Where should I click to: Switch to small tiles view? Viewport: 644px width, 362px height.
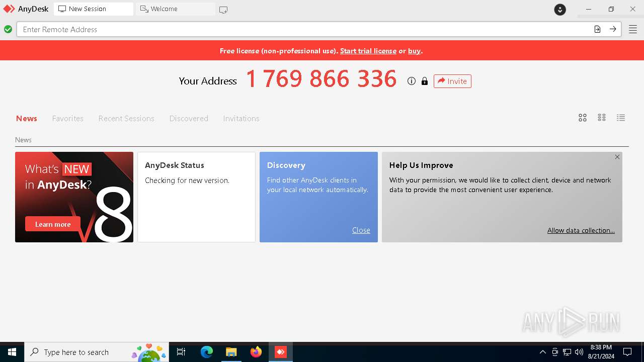[602, 118]
